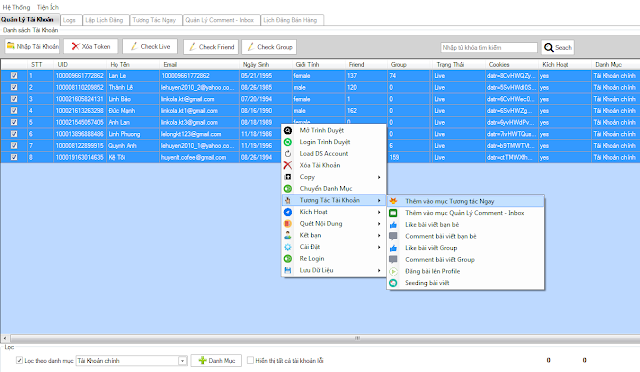Open the Tiện Ích menu
This screenshot has height=372, width=640.
pos(48,7)
